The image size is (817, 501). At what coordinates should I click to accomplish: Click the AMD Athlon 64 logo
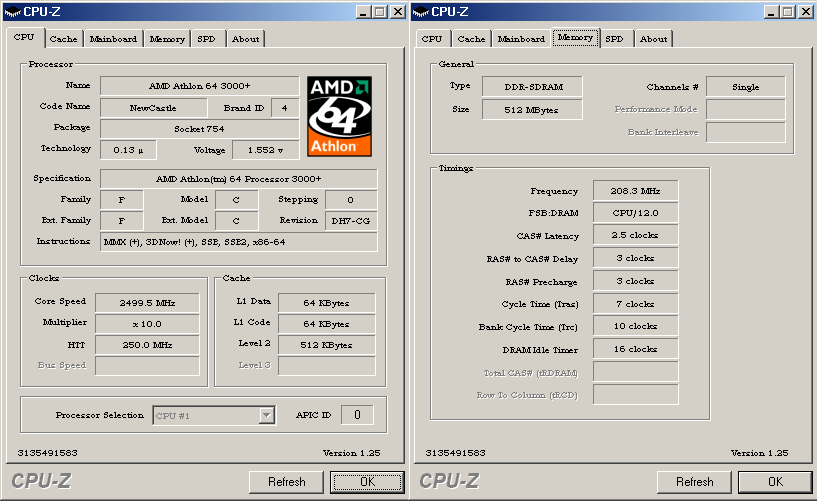[339, 116]
